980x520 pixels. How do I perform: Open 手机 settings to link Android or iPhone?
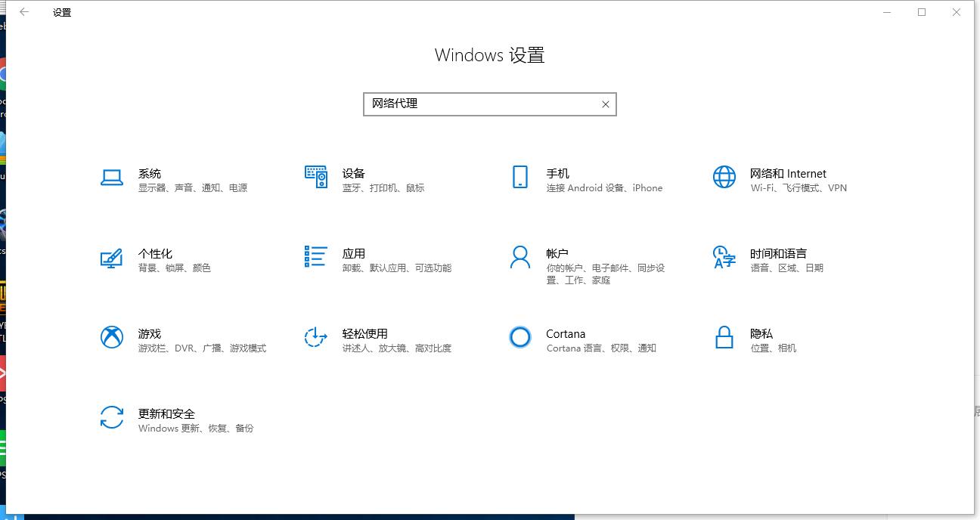click(x=557, y=179)
